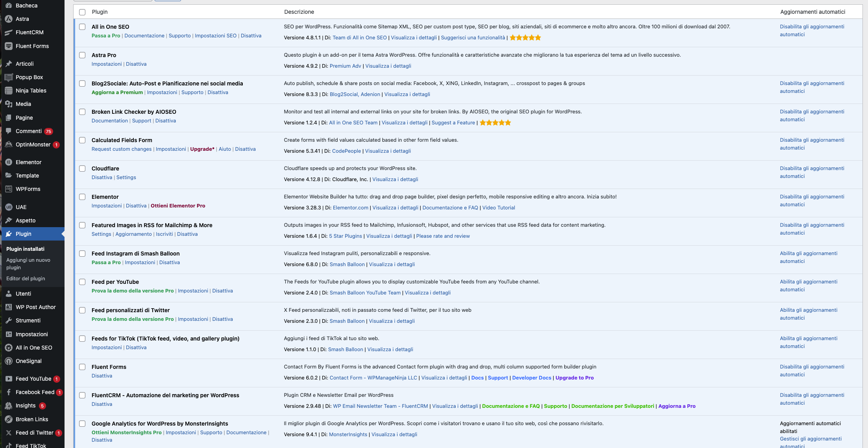868x448 pixels.
Task: Click Utenti user icon
Action: [x=9, y=294]
